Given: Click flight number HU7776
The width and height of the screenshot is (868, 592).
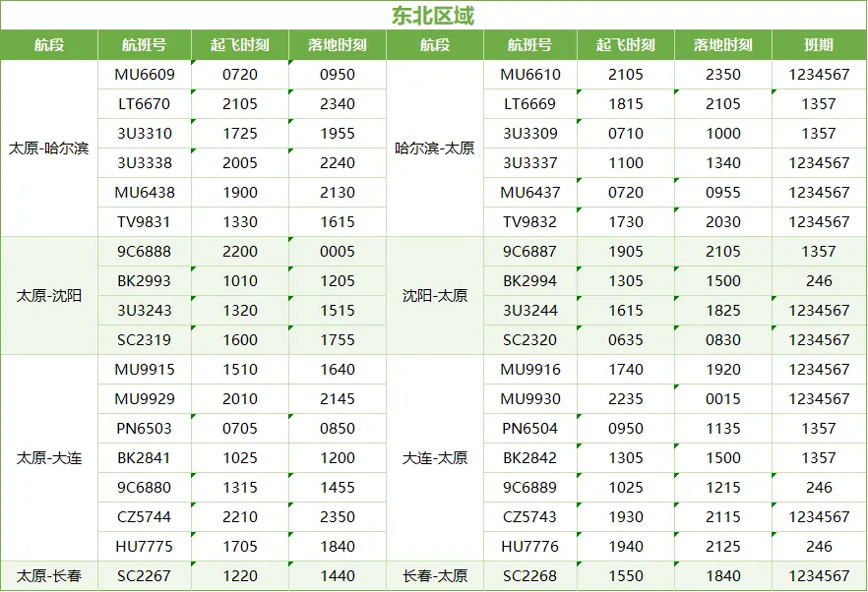Looking at the screenshot, I should (x=530, y=547).
